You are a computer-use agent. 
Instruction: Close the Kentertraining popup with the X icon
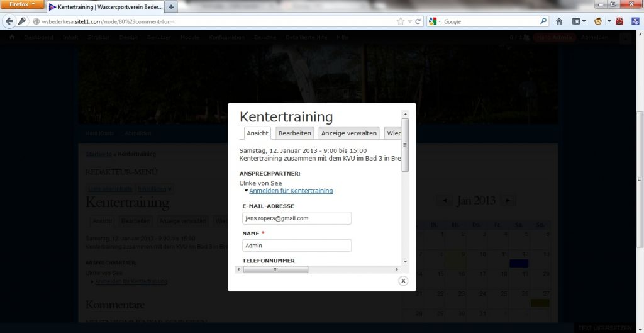click(x=403, y=281)
